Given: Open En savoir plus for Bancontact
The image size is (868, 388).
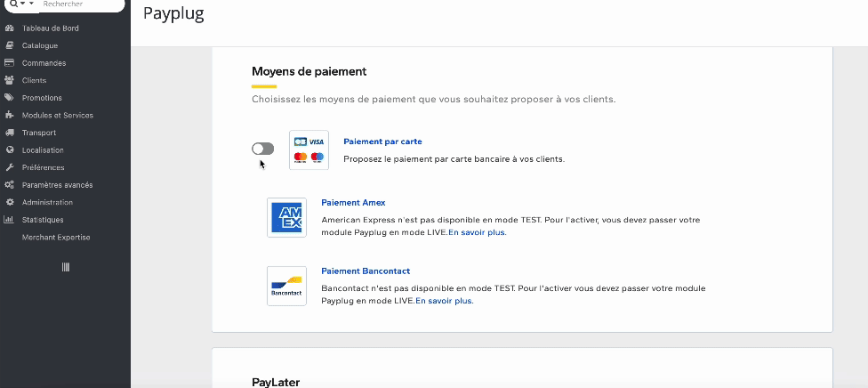Looking at the screenshot, I should pyautogui.click(x=445, y=301).
